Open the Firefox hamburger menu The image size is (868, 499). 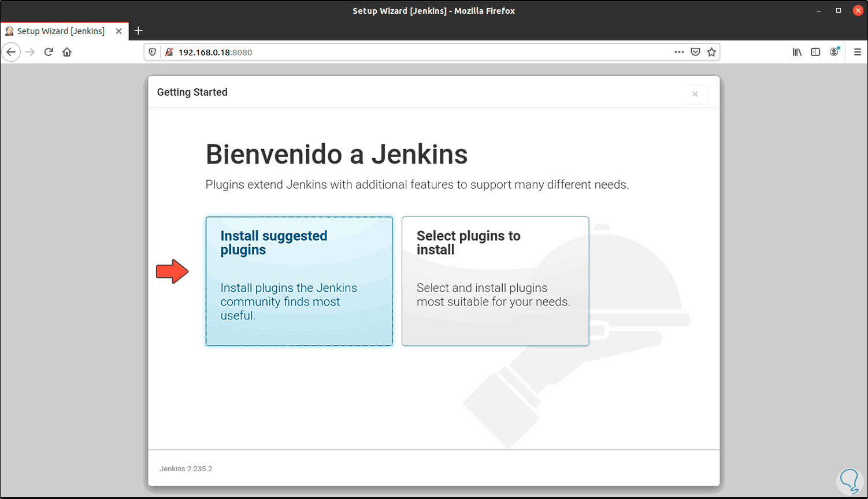click(x=858, y=52)
